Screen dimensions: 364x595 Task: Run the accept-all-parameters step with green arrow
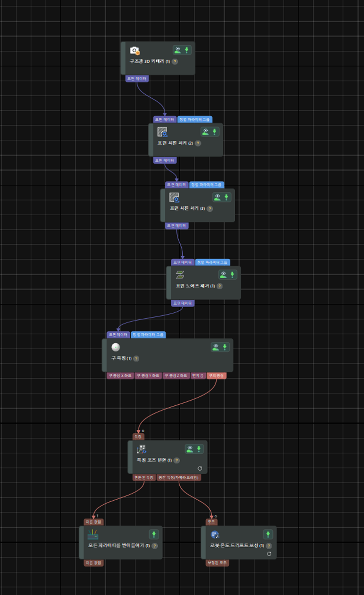[154, 534]
